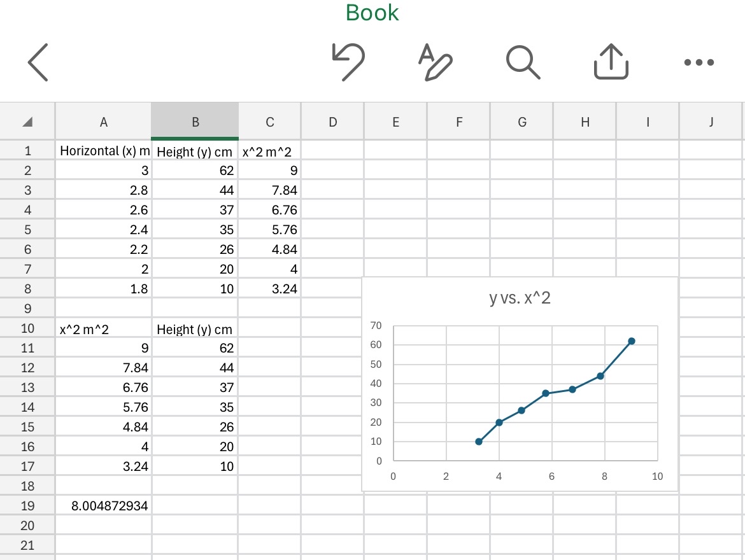Select column I header
Viewport: 745px width, 560px height.
648,122
